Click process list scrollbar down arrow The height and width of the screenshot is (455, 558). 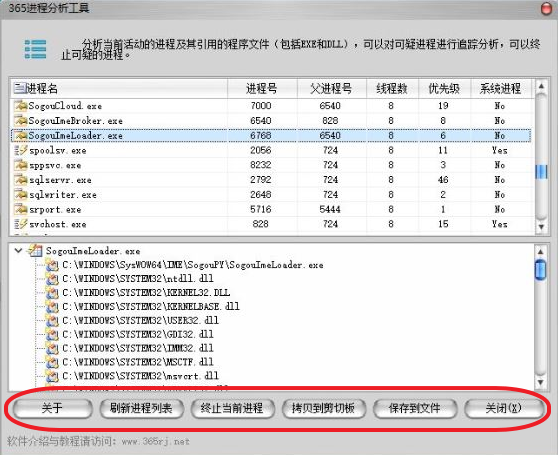541,227
